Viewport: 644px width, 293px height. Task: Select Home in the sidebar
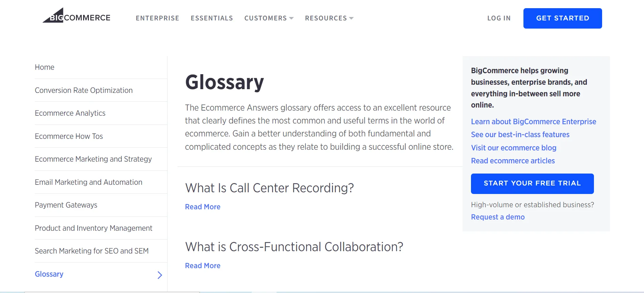(x=45, y=67)
